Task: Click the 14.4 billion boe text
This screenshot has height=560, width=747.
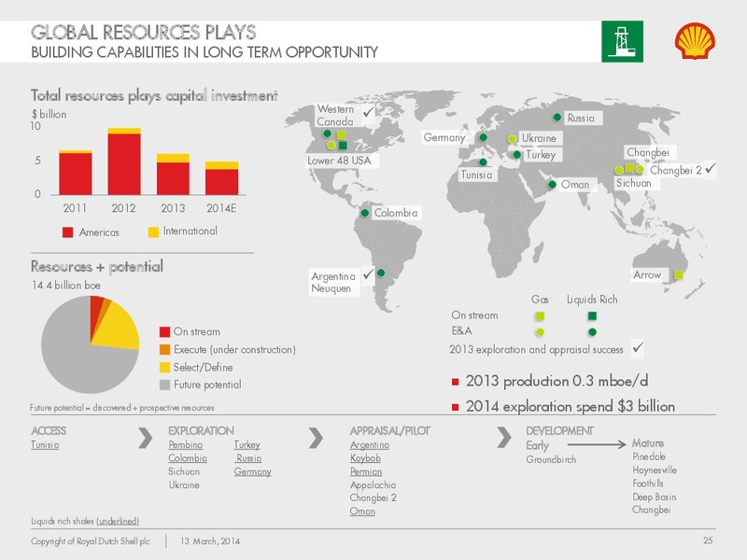Action: pos(66,286)
